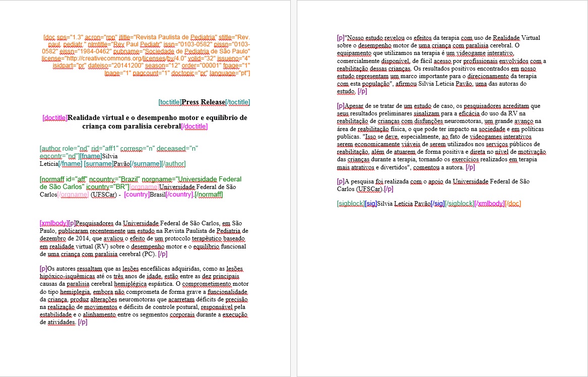588x377 pixels.
Task: Click the surname "Pavão" in author block
Action: (x=121, y=164)
